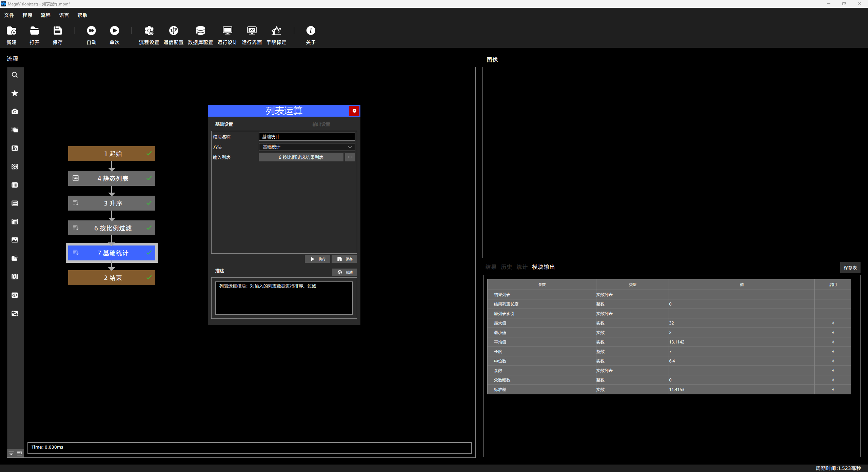This screenshot has width=868, height=472.
Task: Click the 模块名称 input field
Action: pos(307,137)
